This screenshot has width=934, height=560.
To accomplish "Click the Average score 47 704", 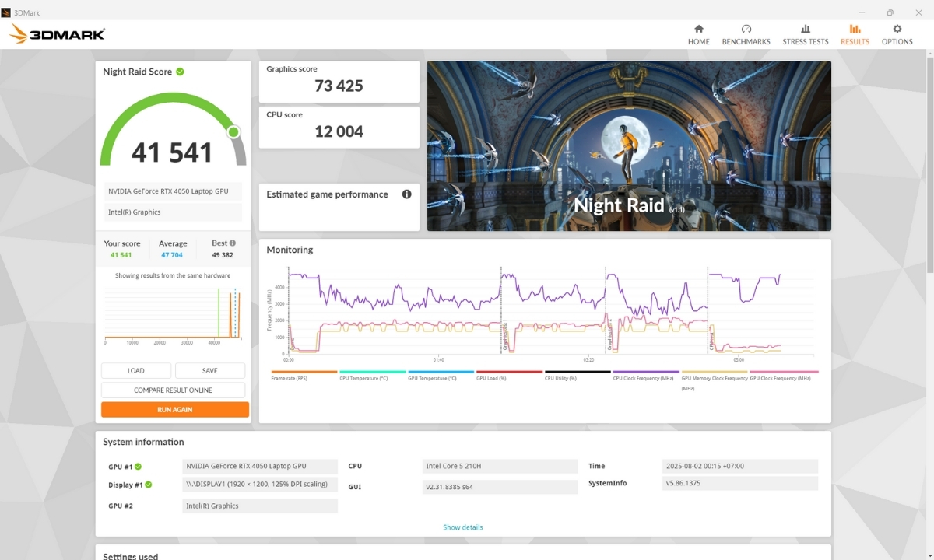I will click(172, 255).
